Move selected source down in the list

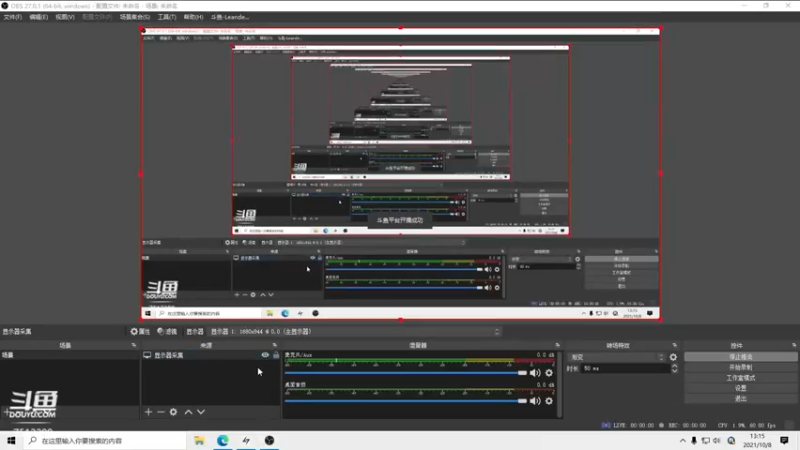coord(201,412)
